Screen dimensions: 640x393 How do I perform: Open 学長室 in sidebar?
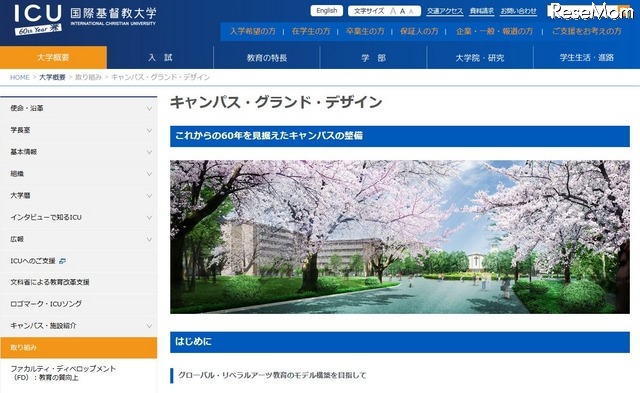pyautogui.click(x=20, y=130)
